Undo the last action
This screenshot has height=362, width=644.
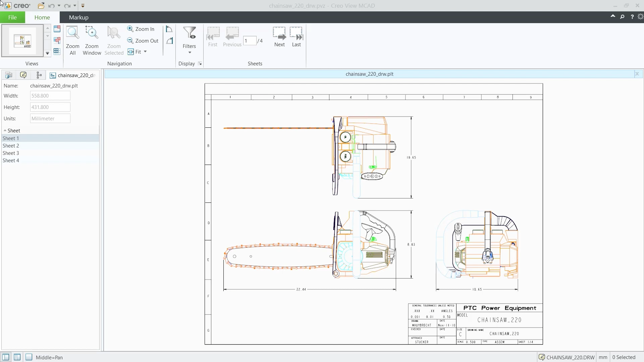point(51,6)
